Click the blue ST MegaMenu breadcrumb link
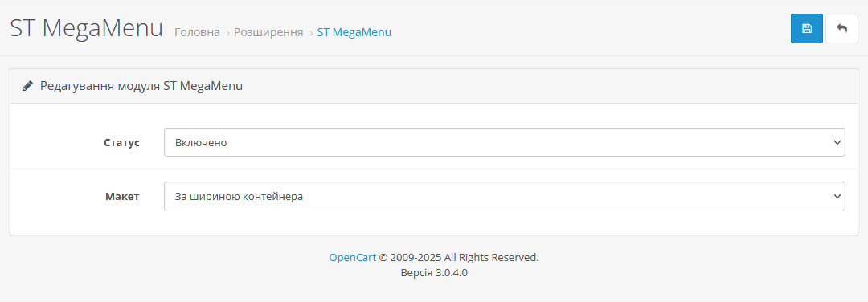The width and height of the screenshot is (868, 302). point(354,33)
